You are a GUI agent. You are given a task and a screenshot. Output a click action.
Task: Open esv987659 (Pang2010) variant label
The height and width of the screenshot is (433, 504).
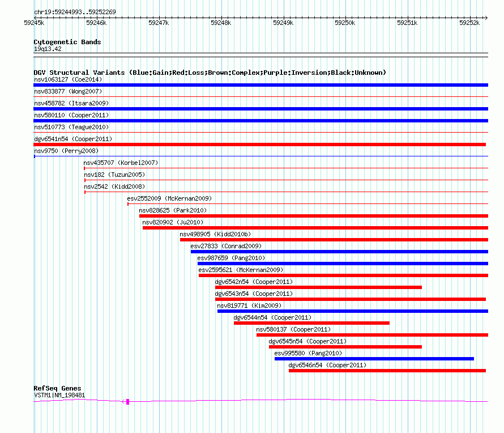(231, 258)
